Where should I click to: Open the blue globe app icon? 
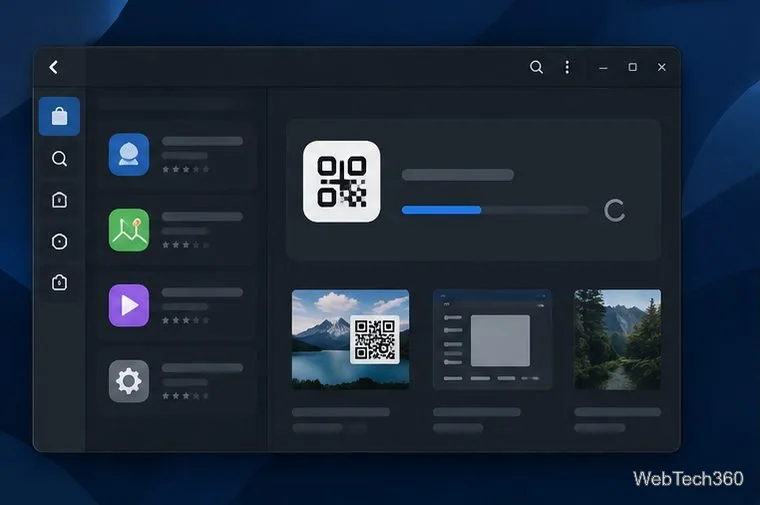[x=129, y=155]
